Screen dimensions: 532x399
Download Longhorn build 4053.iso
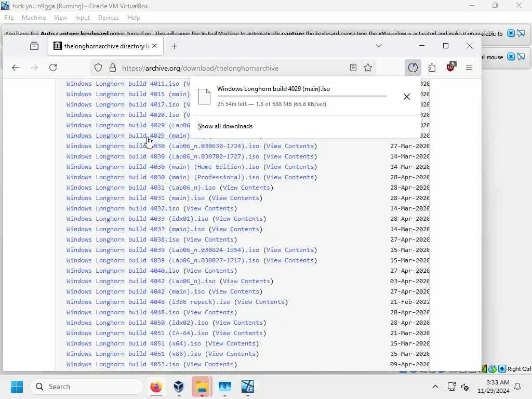(123, 364)
